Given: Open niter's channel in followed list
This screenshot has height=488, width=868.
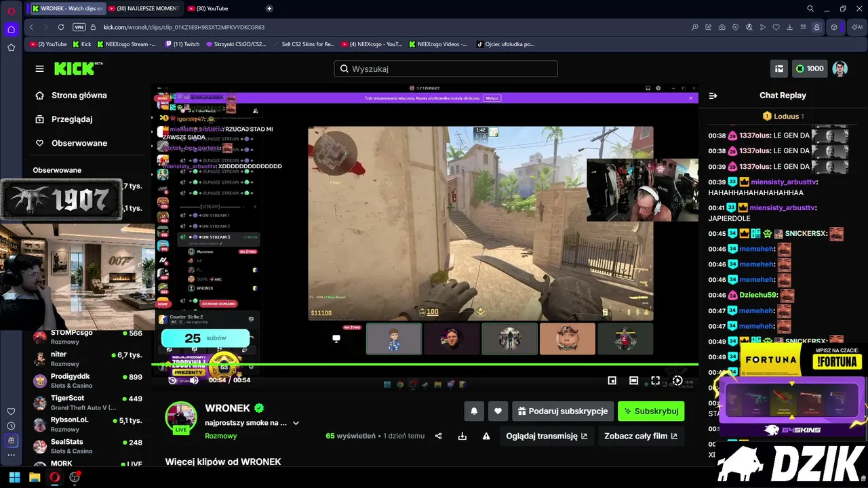Looking at the screenshot, I should [88, 359].
